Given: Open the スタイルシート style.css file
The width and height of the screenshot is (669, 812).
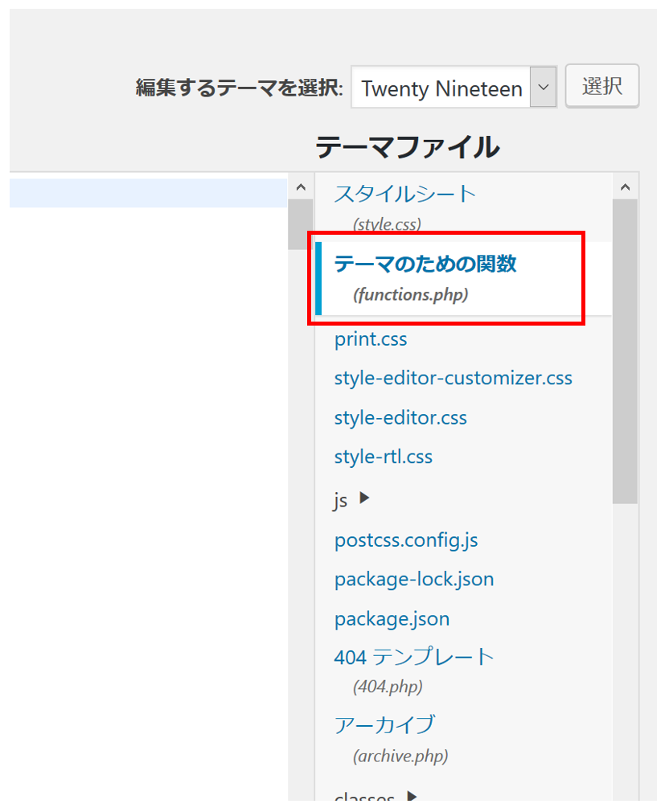Looking at the screenshot, I should tap(404, 195).
